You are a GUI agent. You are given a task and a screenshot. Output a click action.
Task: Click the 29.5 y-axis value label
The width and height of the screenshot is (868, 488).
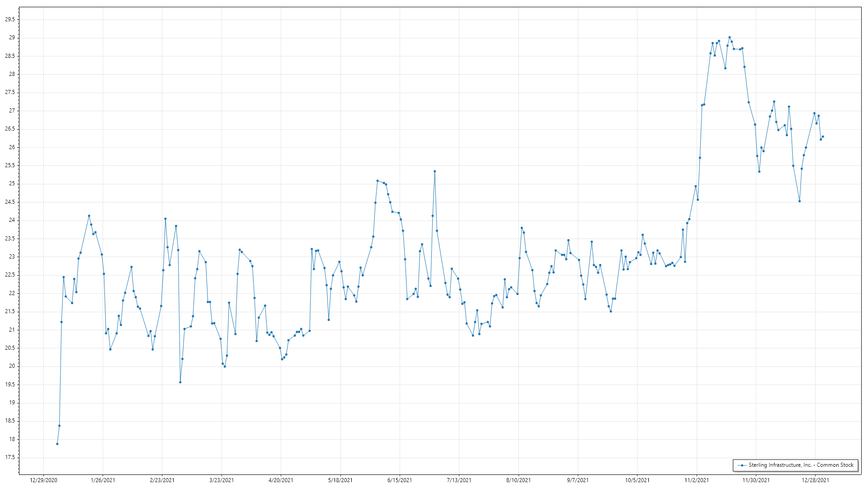[x=10, y=19]
